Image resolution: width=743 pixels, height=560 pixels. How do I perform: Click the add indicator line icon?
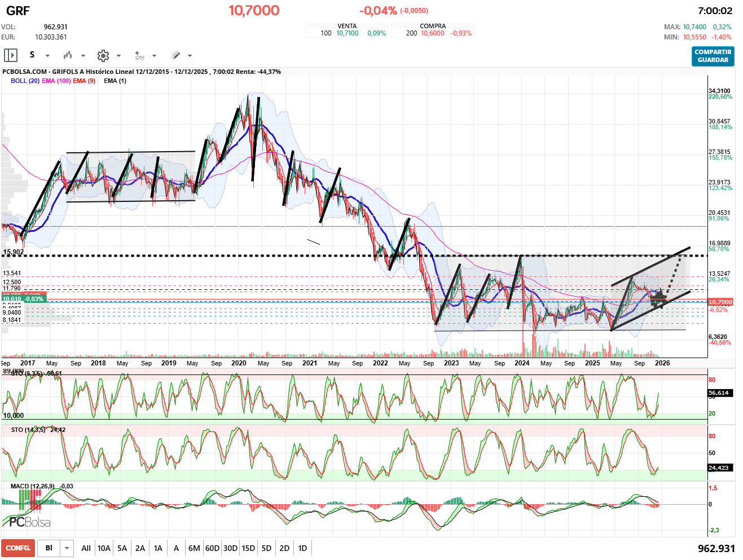139,55
